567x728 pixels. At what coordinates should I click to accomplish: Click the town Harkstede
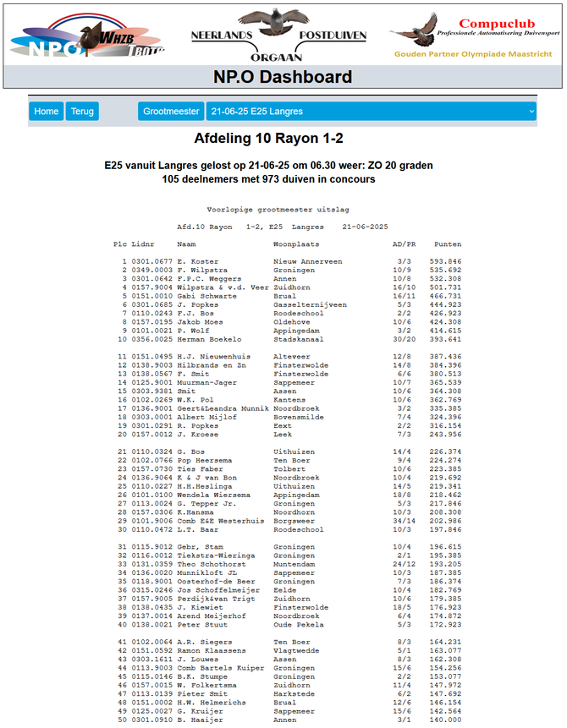pyautogui.click(x=294, y=694)
